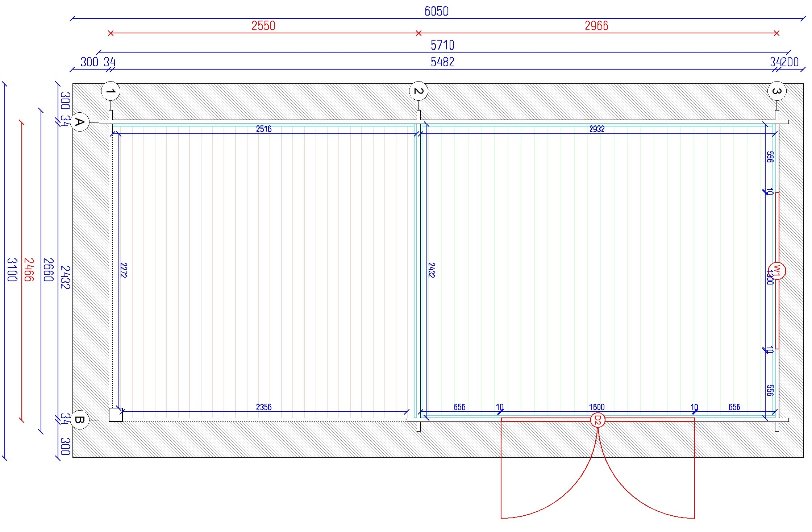The image size is (812, 532).
Task: Click the 2356 dimension near bottom
Action: tap(263, 407)
